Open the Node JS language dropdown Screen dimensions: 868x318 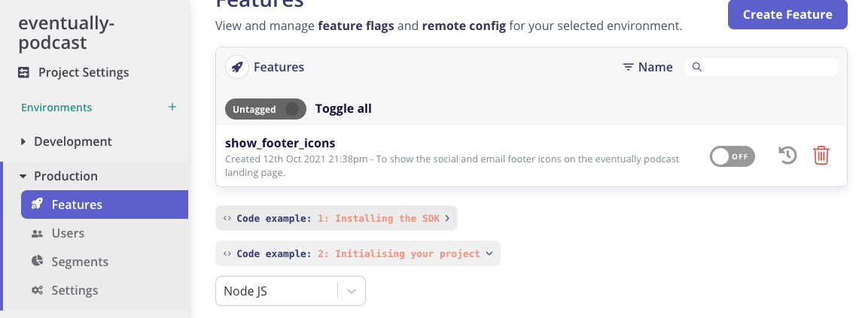coord(290,291)
